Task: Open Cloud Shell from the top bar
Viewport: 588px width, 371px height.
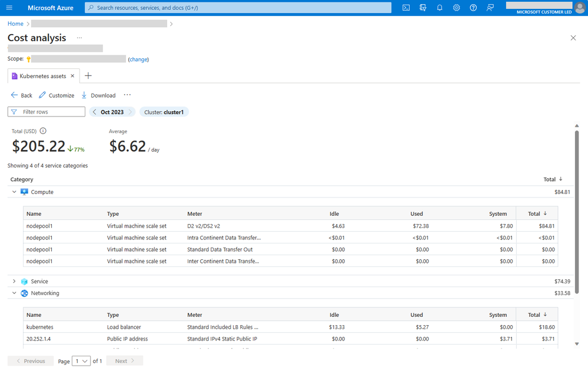Action: tap(406, 8)
